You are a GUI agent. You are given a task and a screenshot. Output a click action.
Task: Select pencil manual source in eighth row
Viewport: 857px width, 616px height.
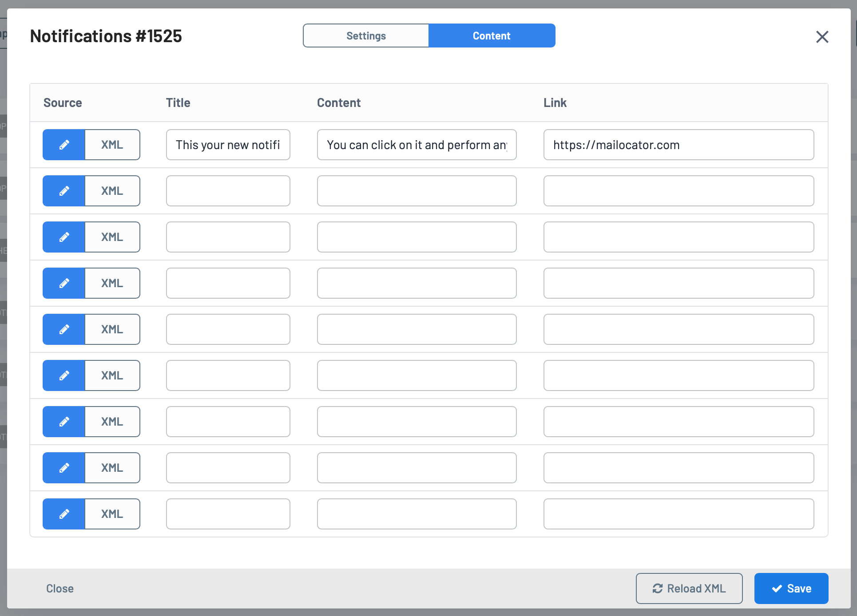(64, 468)
